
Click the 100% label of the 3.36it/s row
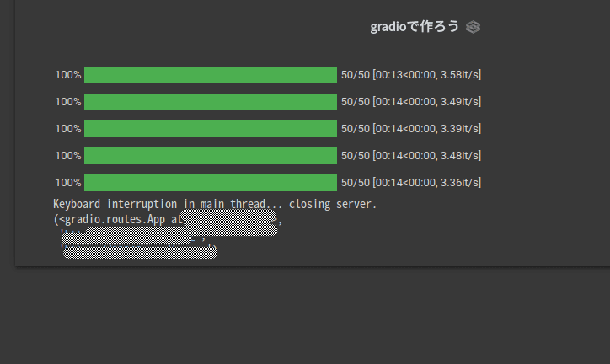(x=68, y=183)
